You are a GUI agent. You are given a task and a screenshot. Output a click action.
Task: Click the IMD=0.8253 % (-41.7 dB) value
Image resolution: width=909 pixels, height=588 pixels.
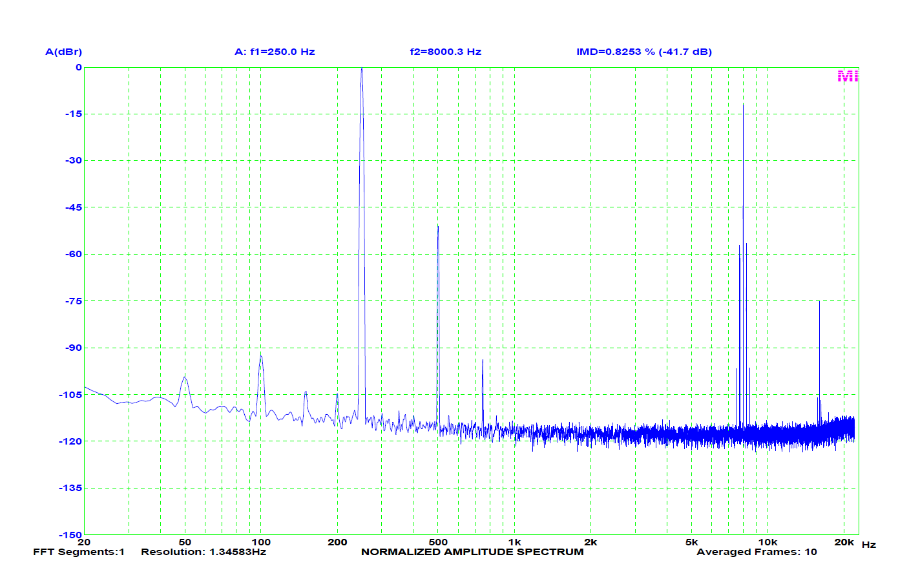point(644,52)
